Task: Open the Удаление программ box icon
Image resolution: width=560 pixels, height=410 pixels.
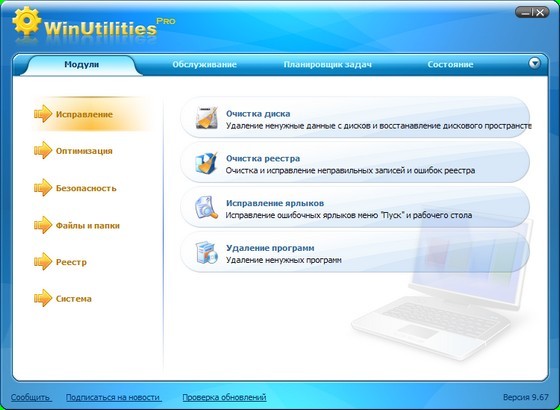Action: pos(206,252)
